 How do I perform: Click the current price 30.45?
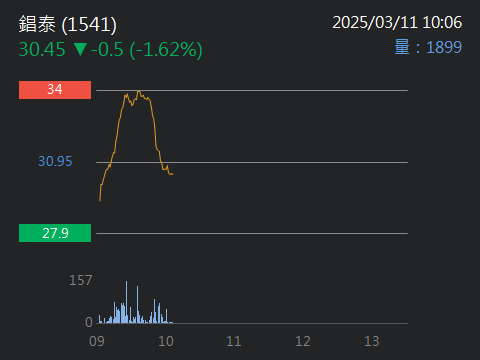(42, 50)
